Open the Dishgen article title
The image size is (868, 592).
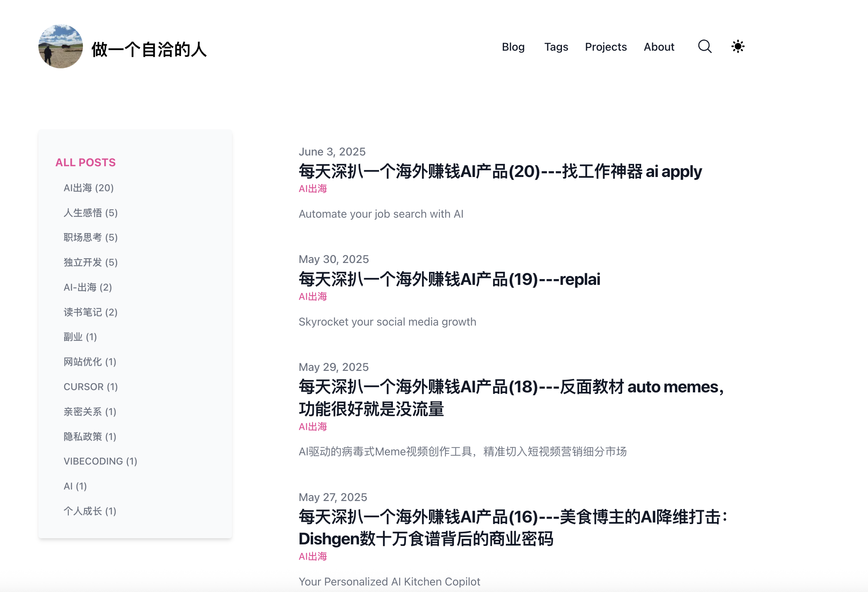point(513,528)
